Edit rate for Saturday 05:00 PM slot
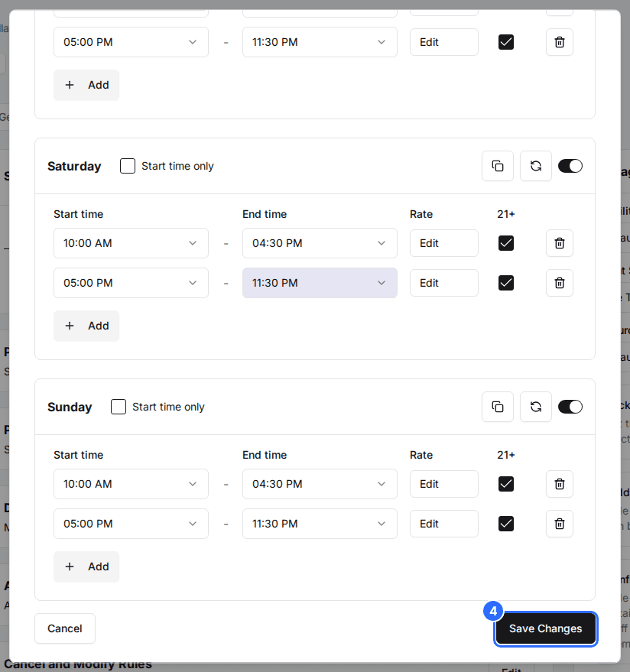This screenshot has height=672, width=630. click(444, 283)
